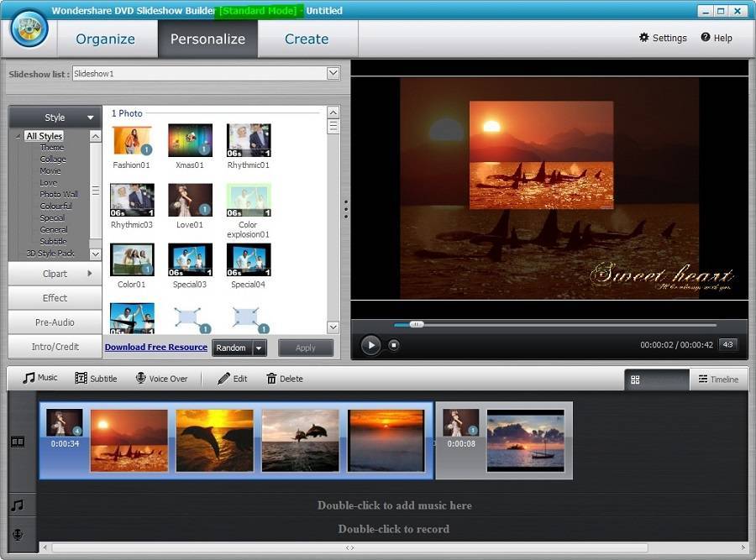Go to the Organize tab
The width and height of the screenshot is (756, 560).
coord(105,39)
